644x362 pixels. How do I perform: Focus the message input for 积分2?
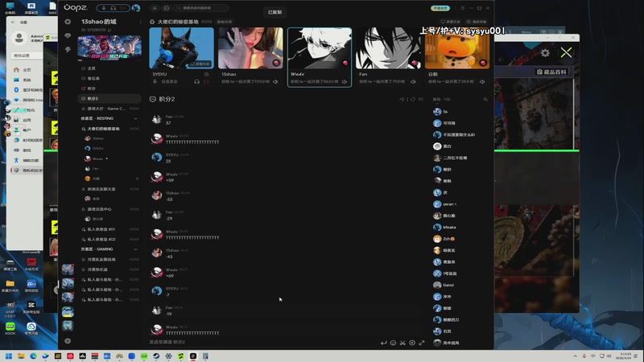[263, 342]
